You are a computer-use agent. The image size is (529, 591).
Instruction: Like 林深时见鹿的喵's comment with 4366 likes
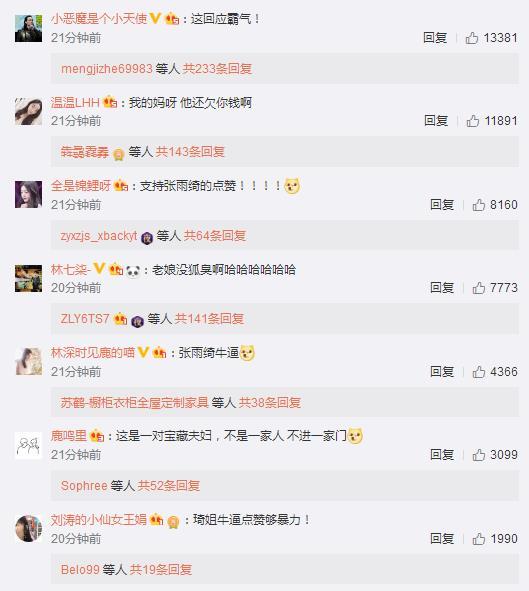pyautogui.click(x=479, y=372)
